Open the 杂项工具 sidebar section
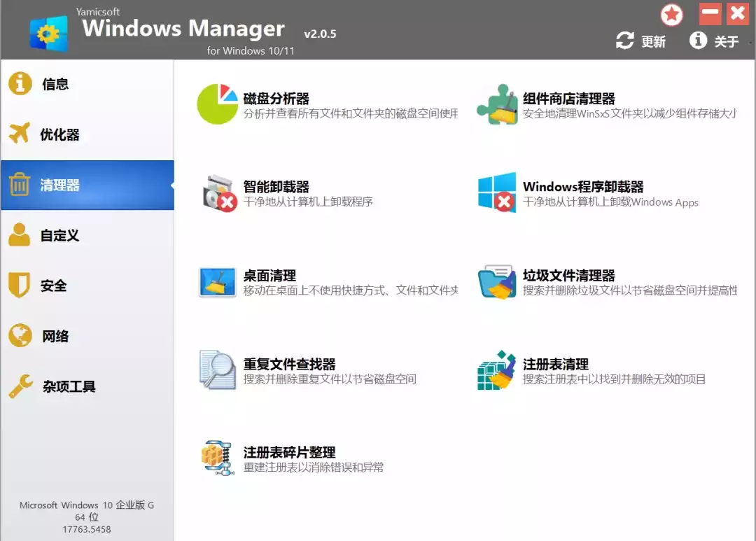Viewport: 756px width, 541px height. [69, 386]
